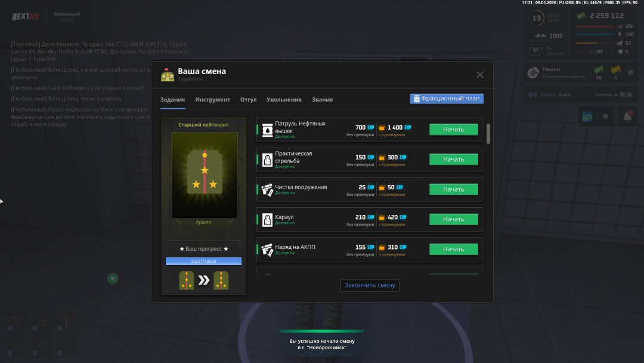Open the Отгул tab
The height and width of the screenshot is (363, 644).
[248, 100]
